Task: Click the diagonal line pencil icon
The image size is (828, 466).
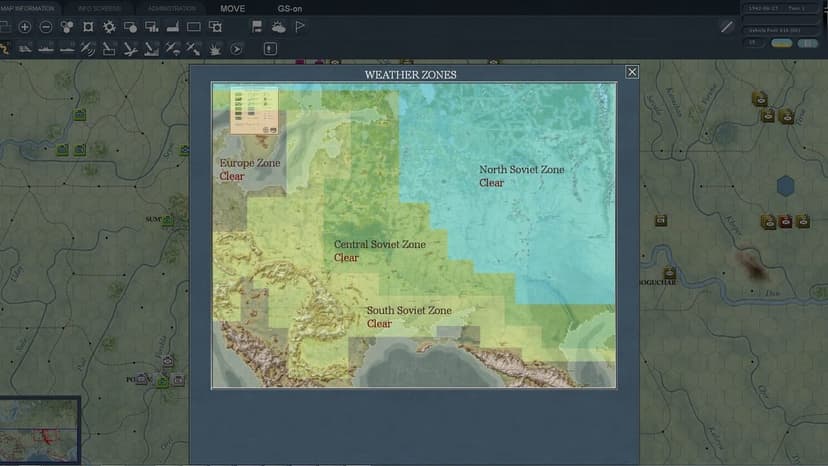Action: tap(727, 26)
